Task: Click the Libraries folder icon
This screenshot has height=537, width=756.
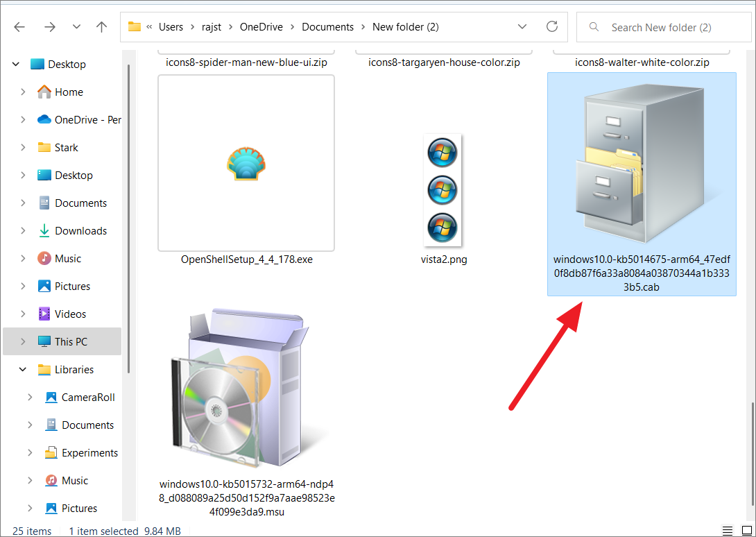Action: coord(44,370)
